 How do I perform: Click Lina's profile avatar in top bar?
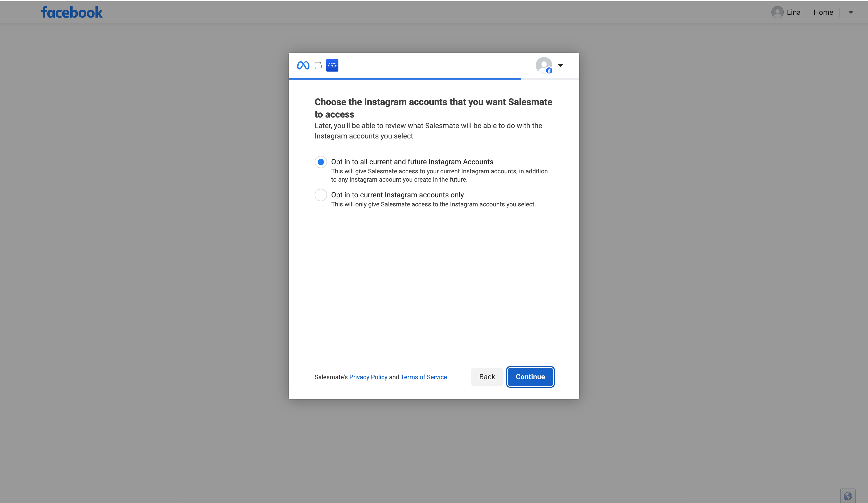pos(777,12)
